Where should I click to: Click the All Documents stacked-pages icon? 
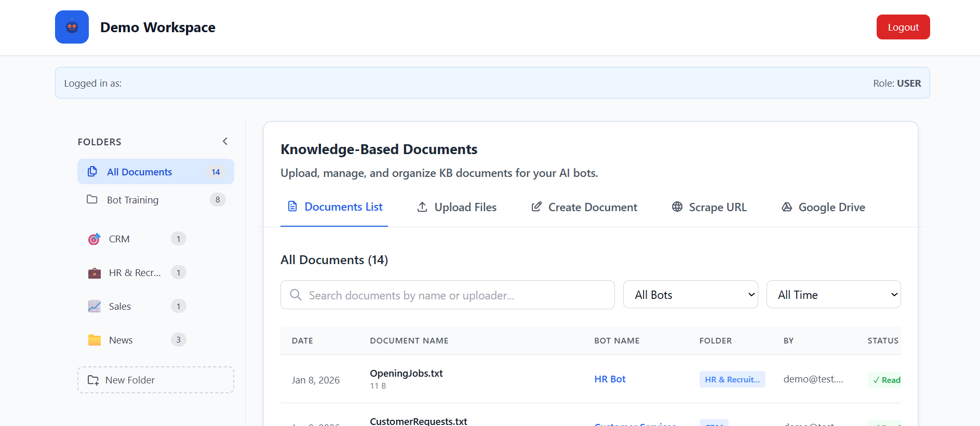point(92,171)
